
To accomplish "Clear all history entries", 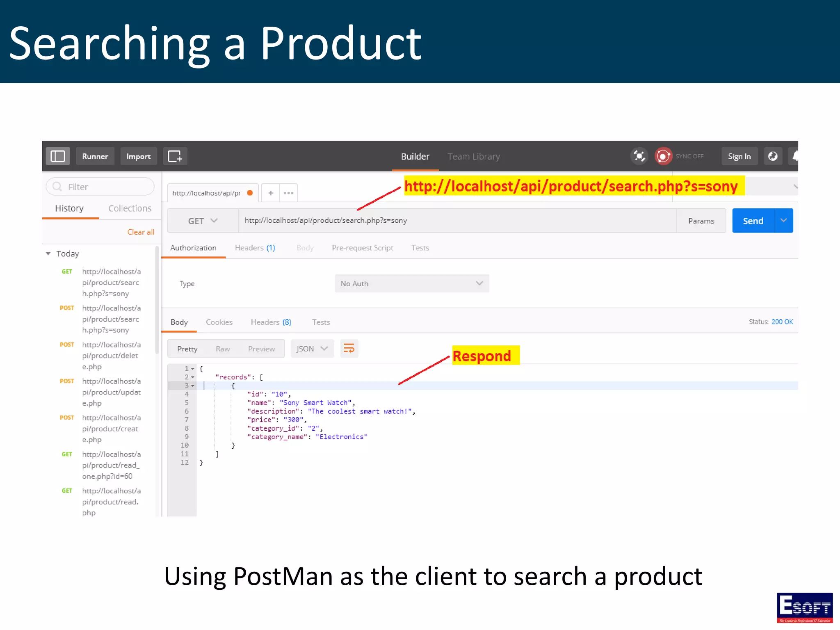I will coord(141,232).
